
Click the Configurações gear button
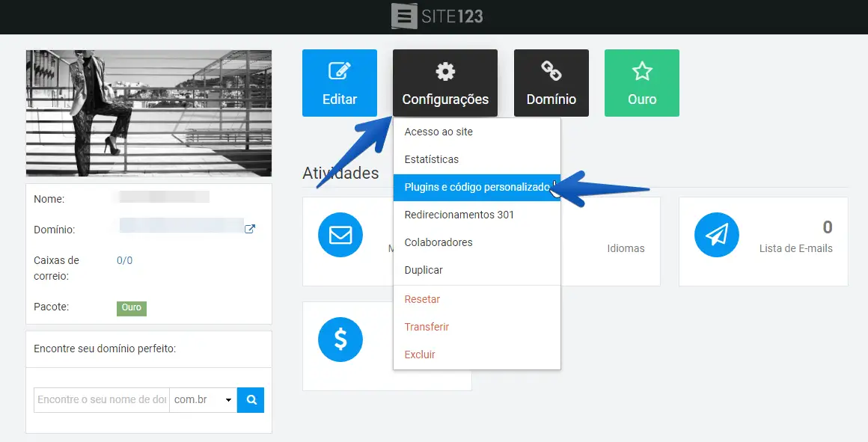point(445,83)
